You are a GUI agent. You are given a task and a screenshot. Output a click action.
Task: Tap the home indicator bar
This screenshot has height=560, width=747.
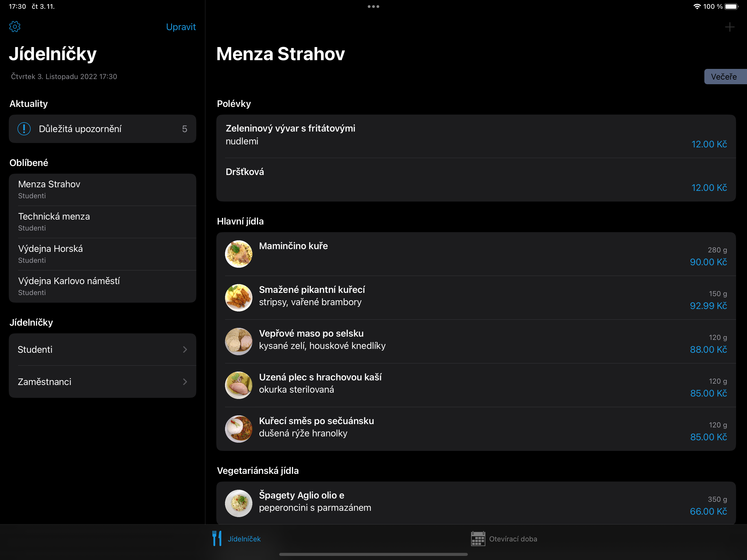[x=373, y=554]
